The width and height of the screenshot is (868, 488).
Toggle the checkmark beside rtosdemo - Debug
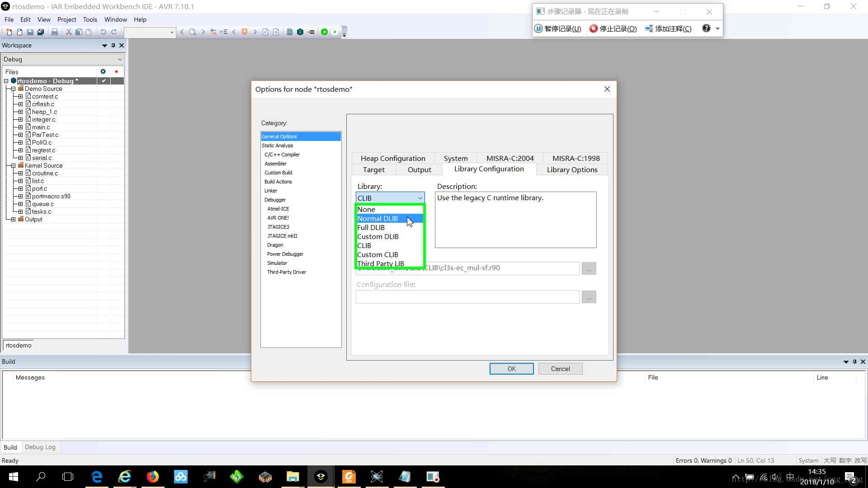(104, 81)
